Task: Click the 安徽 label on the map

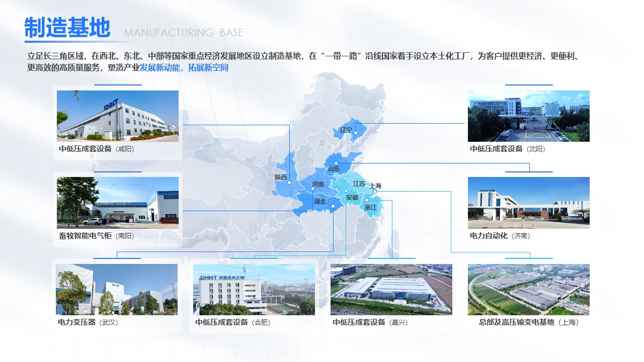Action: [352, 198]
